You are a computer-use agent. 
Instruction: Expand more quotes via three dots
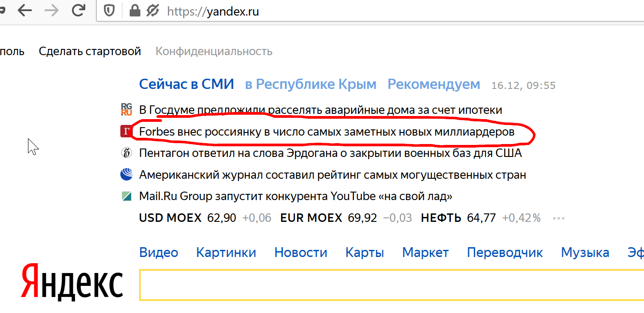click(558, 218)
